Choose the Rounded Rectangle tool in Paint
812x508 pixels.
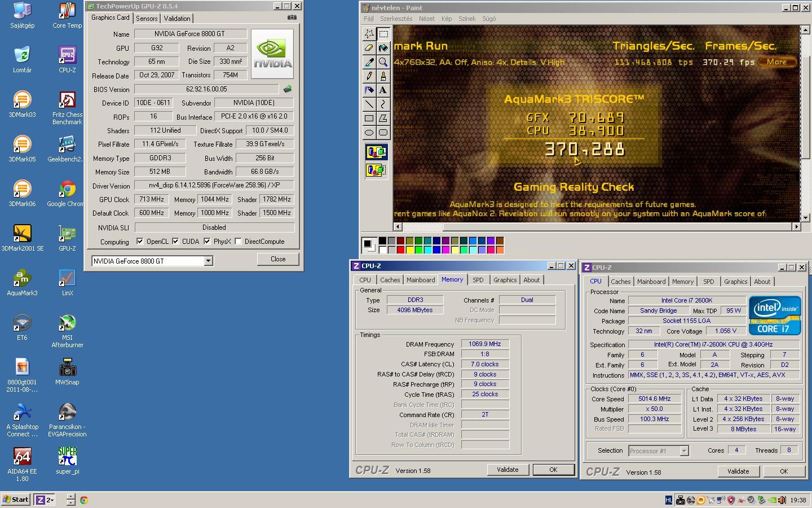383,132
